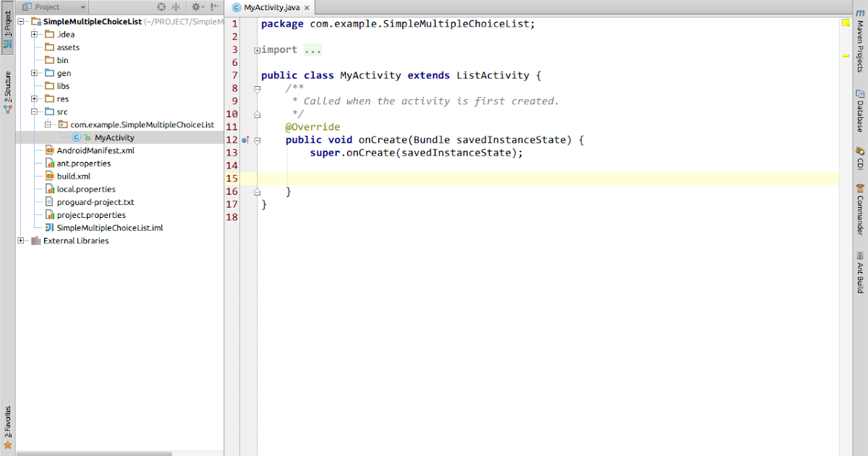Click the package declaration on line 1
The height and width of the screenshot is (456, 868).
coord(398,24)
